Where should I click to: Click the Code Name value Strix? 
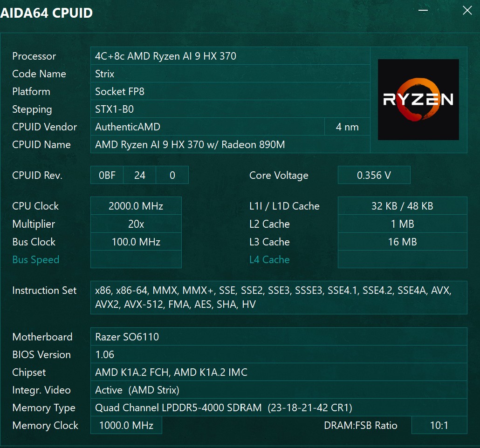230,74
